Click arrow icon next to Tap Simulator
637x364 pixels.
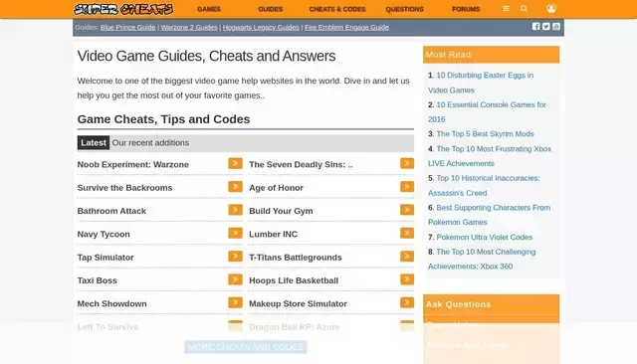coord(235,256)
